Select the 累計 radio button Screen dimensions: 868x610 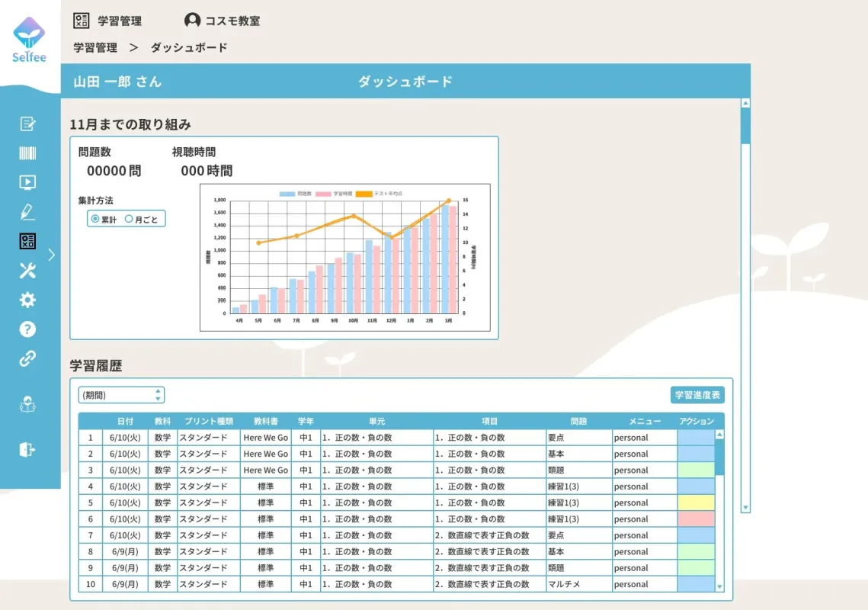[x=96, y=218]
